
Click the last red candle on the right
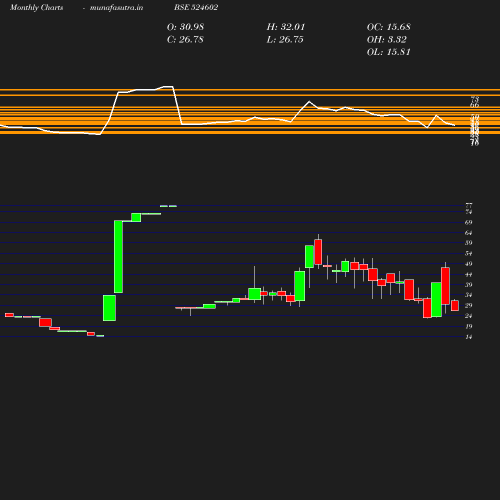[455, 306]
